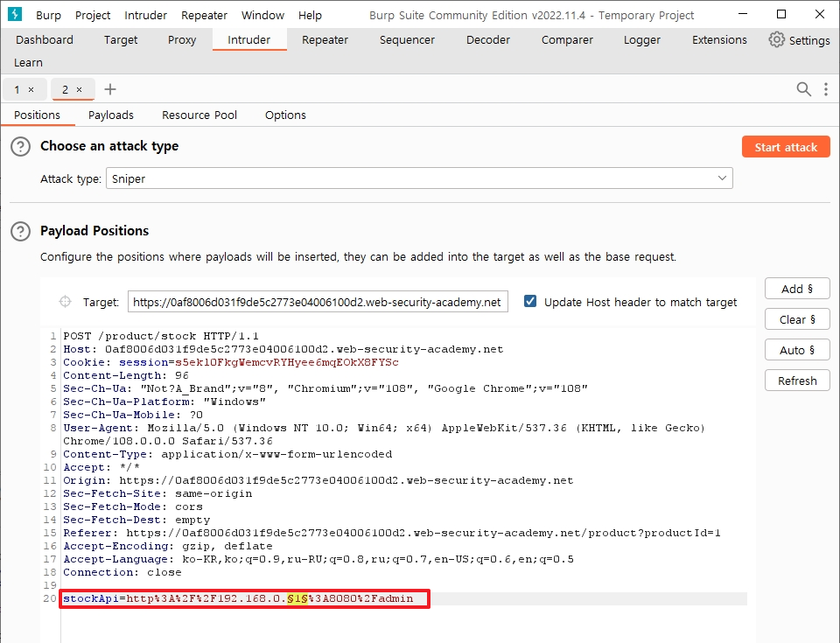Viewport: 840px width, 643px height.
Task: Click into the Target URL field
Action: point(318,302)
